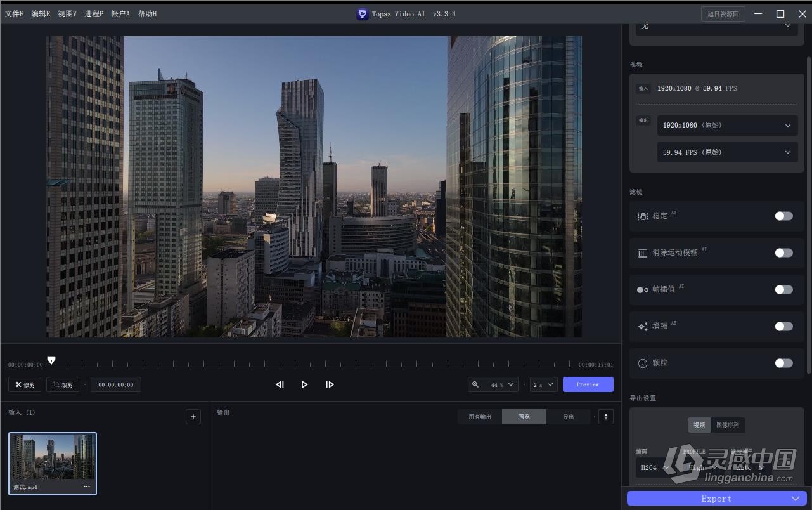The width and height of the screenshot is (812, 510).
Task: Click the 00:00:17:01 end time label
Action: (x=595, y=365)
